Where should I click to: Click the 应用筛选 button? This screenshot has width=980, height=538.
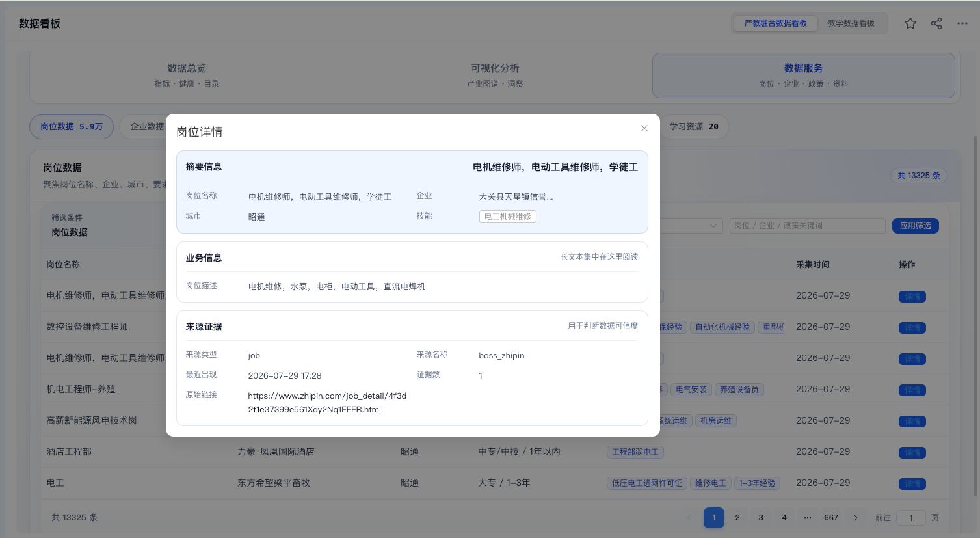click(916, 226)
